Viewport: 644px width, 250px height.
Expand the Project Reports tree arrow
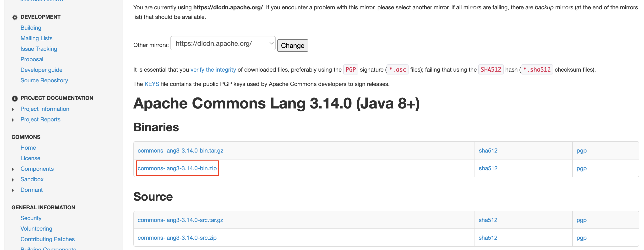point(13,120)
